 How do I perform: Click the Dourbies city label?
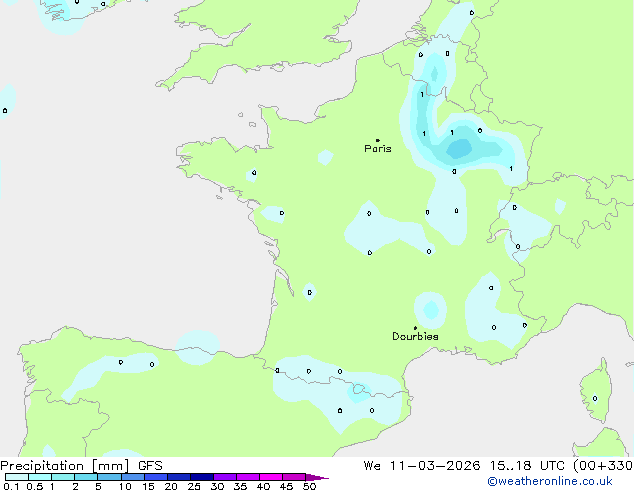(x=415, y=336)
